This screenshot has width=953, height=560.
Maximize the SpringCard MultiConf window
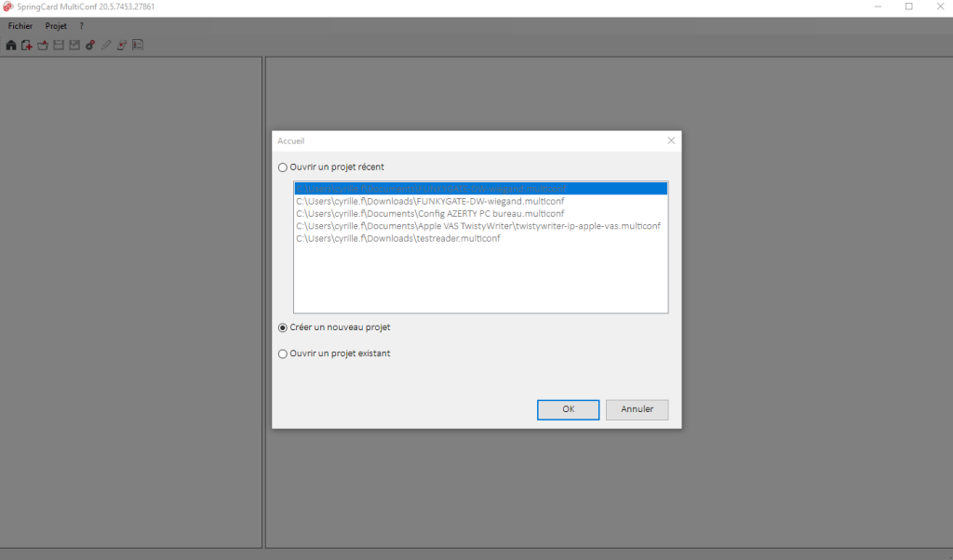point(909,7)
